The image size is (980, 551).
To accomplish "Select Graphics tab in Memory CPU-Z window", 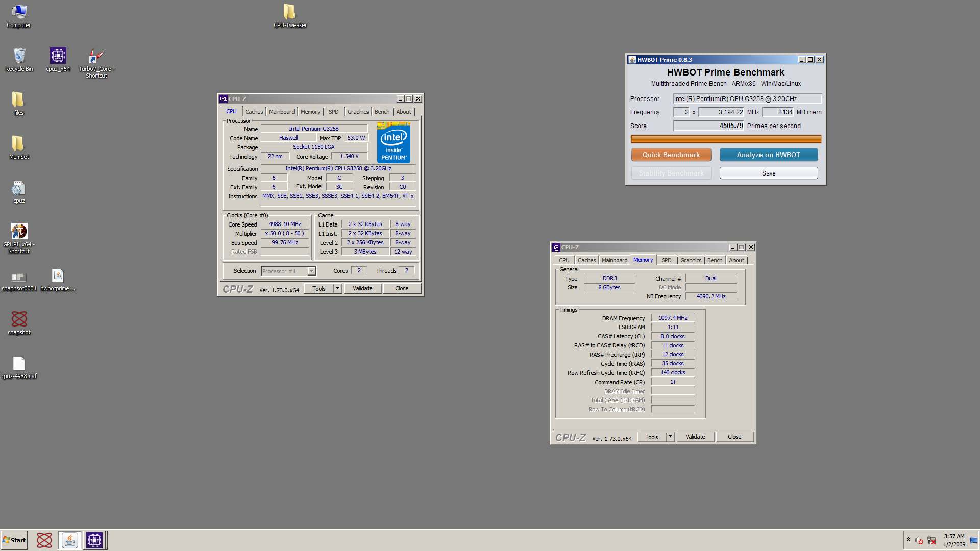I will pos(691,260).
